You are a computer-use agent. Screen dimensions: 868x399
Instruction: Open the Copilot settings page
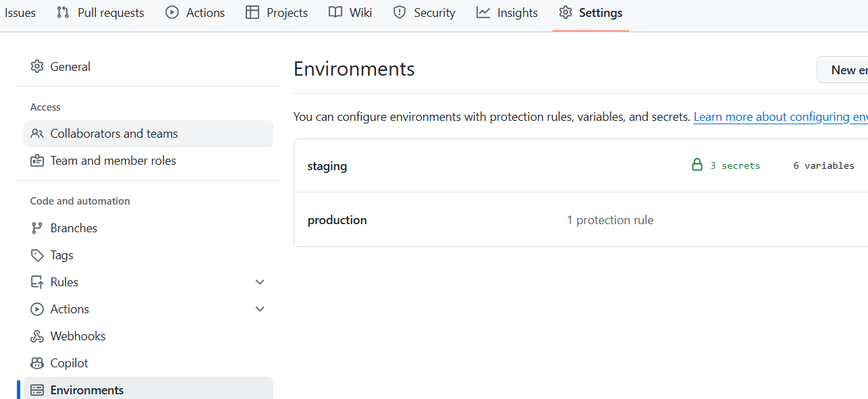148,363
